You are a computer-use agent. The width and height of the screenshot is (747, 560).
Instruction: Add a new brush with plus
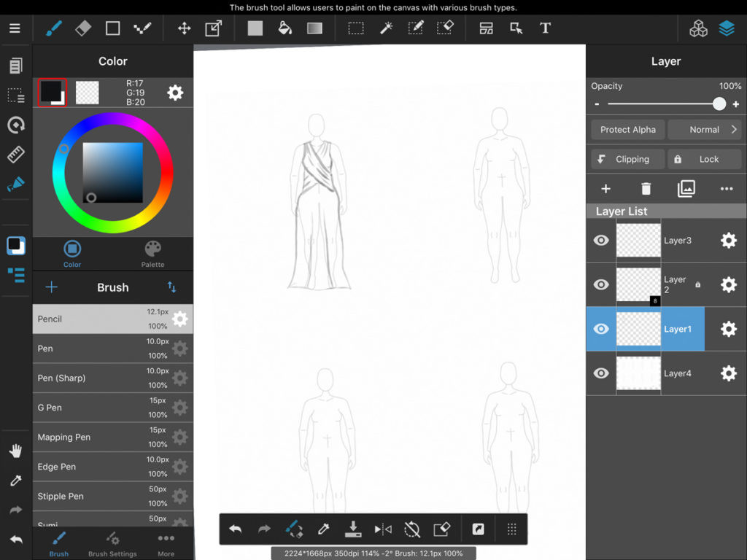pos(52,287)
